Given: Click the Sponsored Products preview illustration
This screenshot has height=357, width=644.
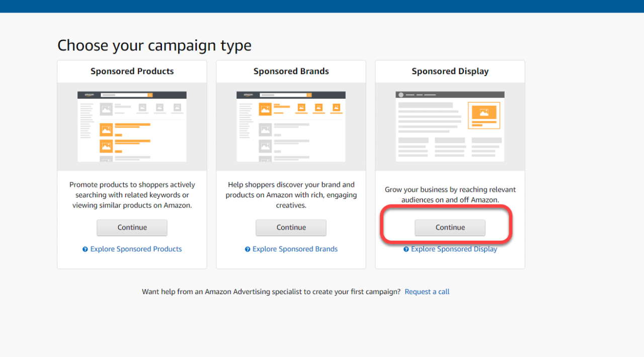Looking at the screenshot, I should (x=132, y=126).
